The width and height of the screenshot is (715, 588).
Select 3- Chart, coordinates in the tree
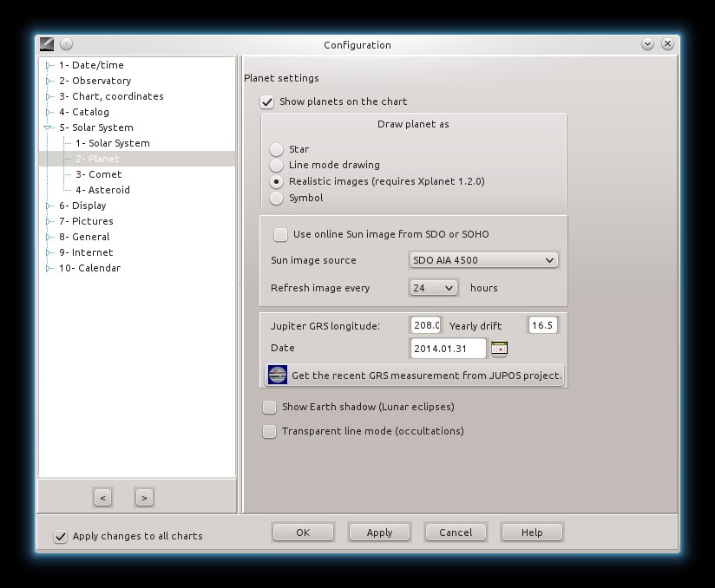pos(111,96)
